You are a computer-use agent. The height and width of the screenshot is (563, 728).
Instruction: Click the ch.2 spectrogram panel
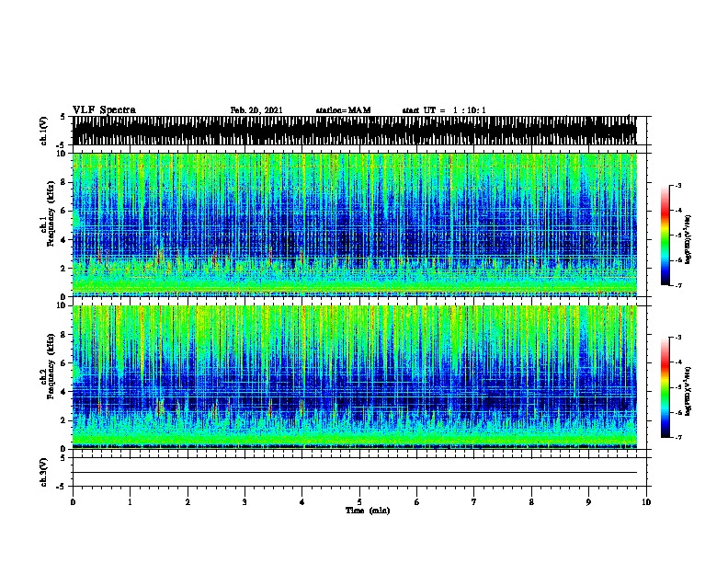coord(359,377)
